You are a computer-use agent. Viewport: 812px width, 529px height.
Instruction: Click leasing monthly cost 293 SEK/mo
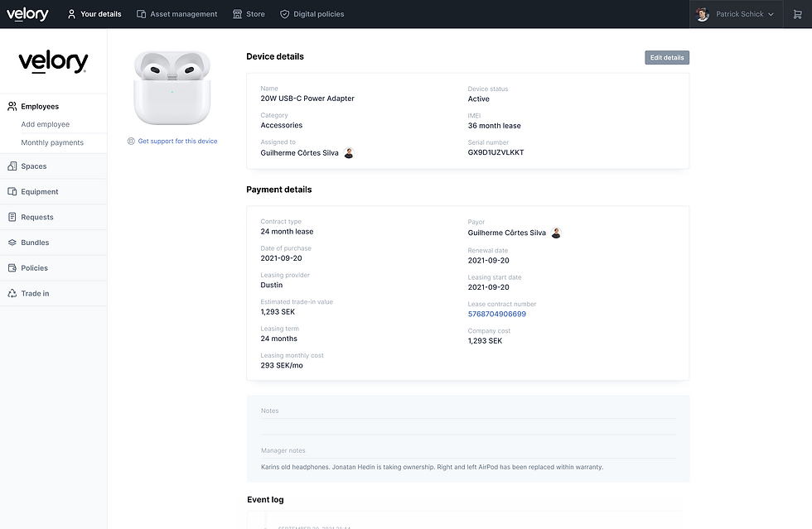(x=281, y=365)
